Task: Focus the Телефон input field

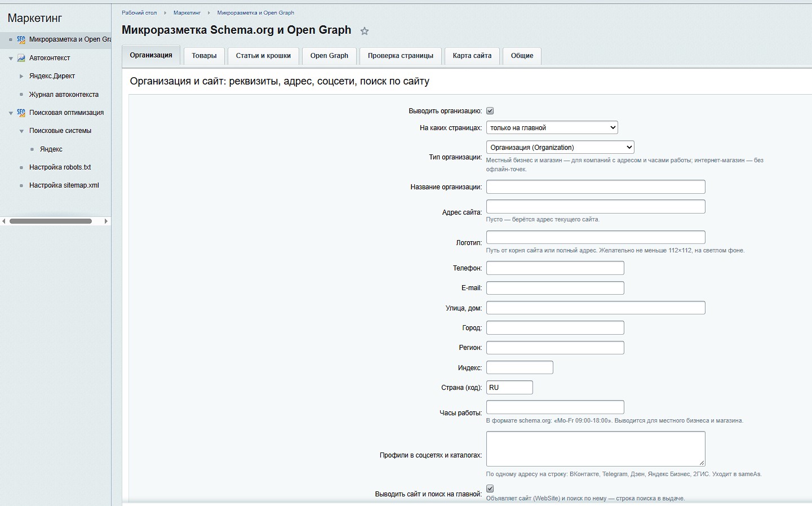Action: (x=555, y=268)
